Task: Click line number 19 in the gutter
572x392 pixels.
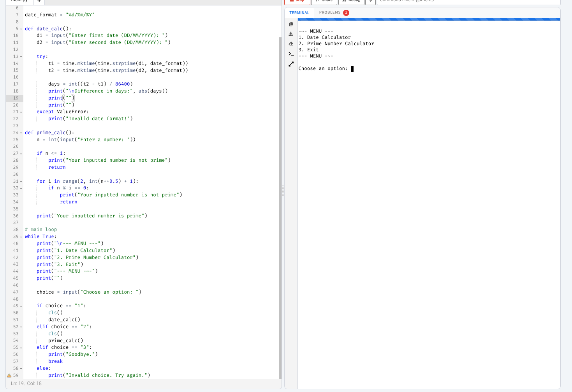Action: (16, 98)
